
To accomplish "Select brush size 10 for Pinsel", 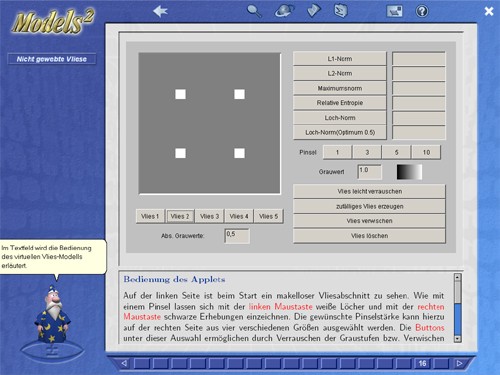I will [426, 152].
